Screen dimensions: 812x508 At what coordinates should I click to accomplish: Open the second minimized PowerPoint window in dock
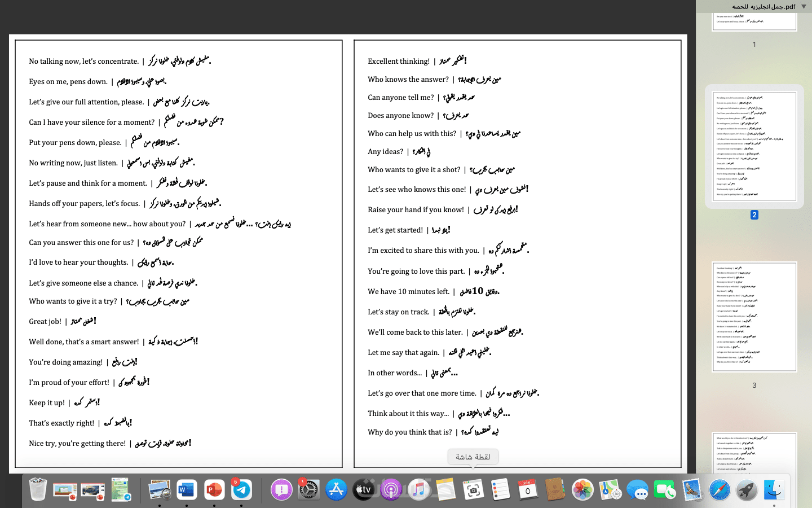pyautogui.click(x=93, y=489)
